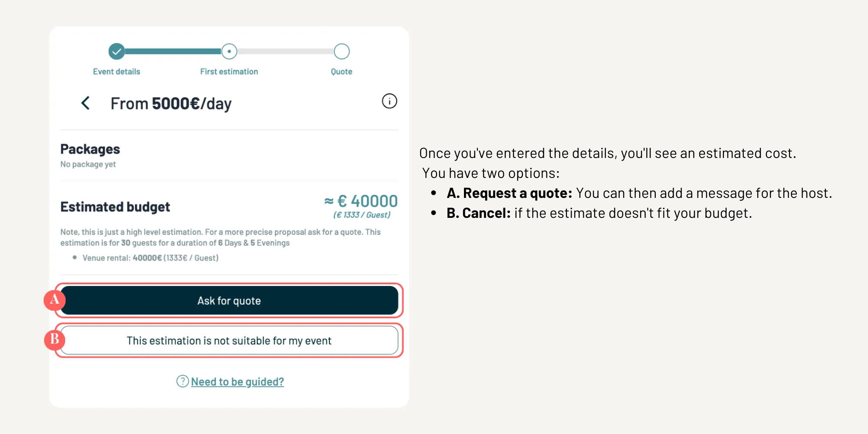Click the red A badge marker

pyautogui.click(x=55, y=299)
